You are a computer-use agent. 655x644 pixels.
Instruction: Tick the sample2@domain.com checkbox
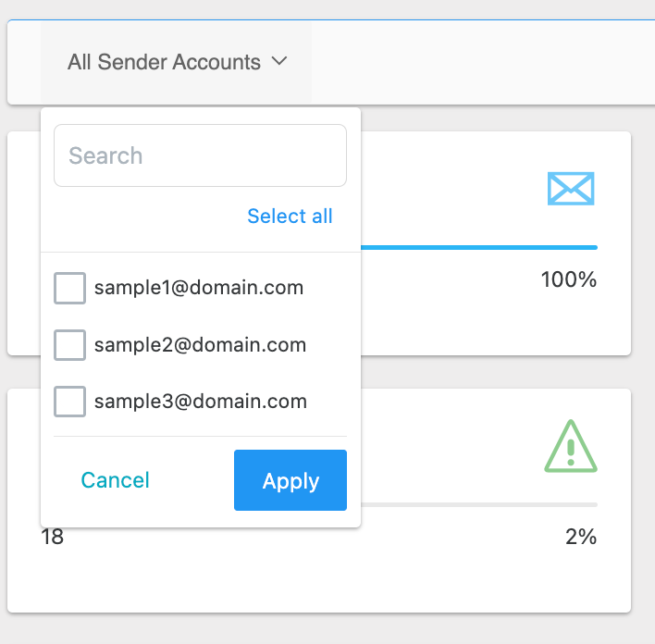pos(69,345)
